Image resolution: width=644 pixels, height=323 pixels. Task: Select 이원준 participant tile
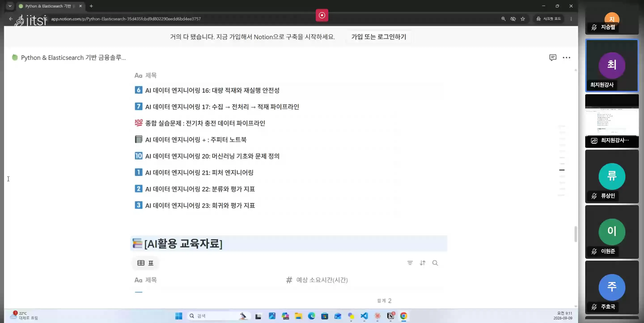point(612,232)
